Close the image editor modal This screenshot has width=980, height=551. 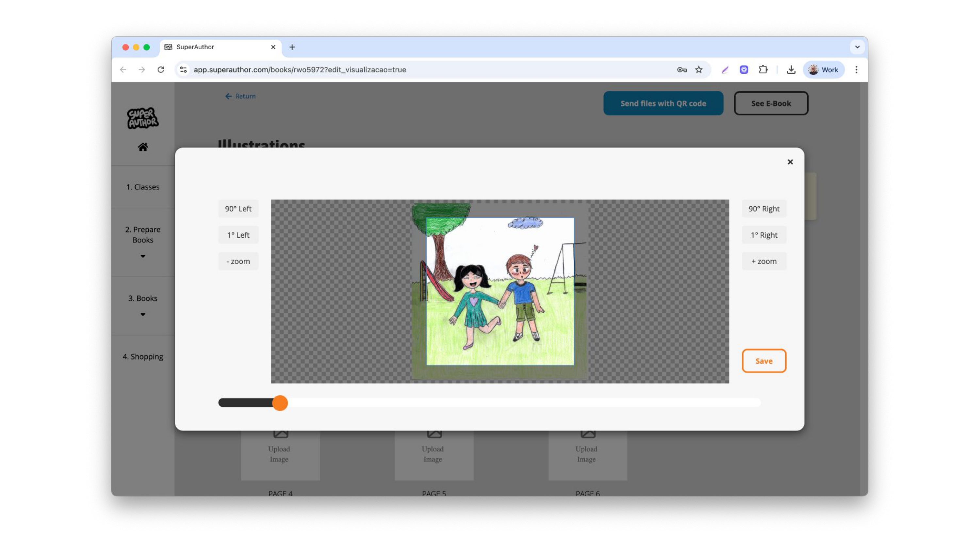[x=790, y=162]
